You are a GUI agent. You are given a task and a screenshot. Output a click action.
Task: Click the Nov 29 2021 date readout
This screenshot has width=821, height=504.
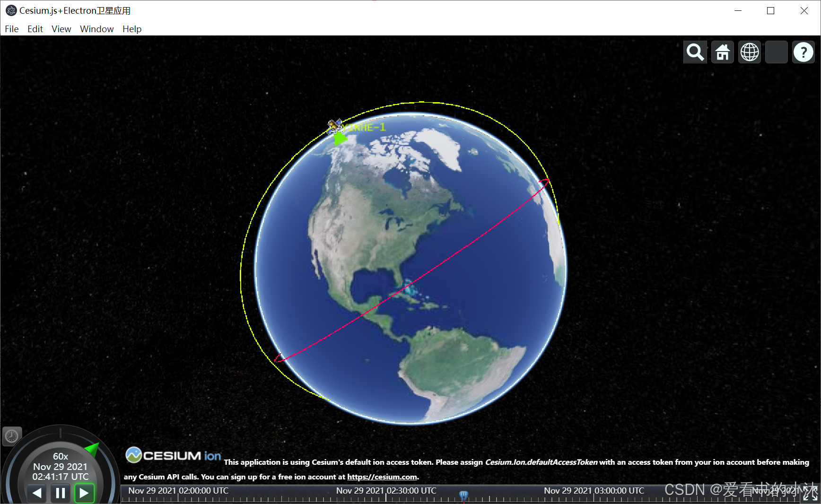point(61,467)
